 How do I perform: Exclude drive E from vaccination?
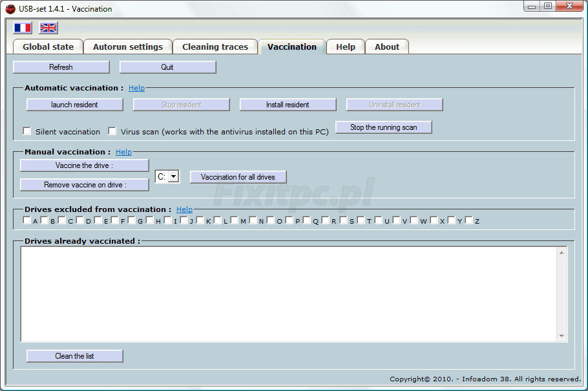click(x=98, y=220)
